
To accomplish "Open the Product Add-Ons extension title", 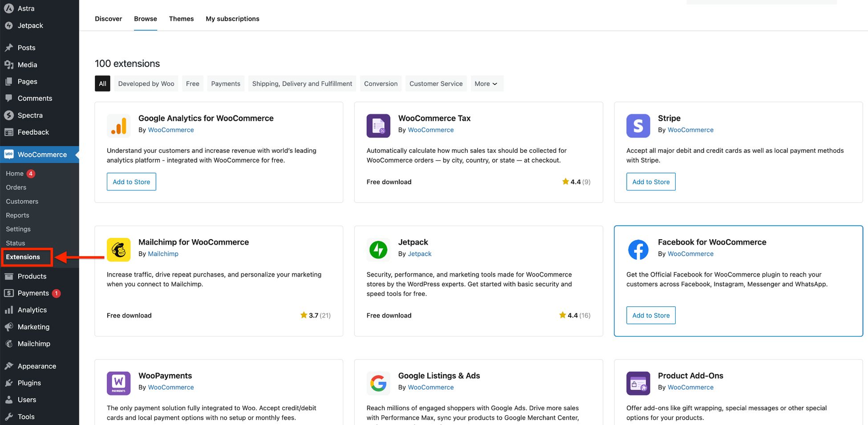I will tap(690, 376).
